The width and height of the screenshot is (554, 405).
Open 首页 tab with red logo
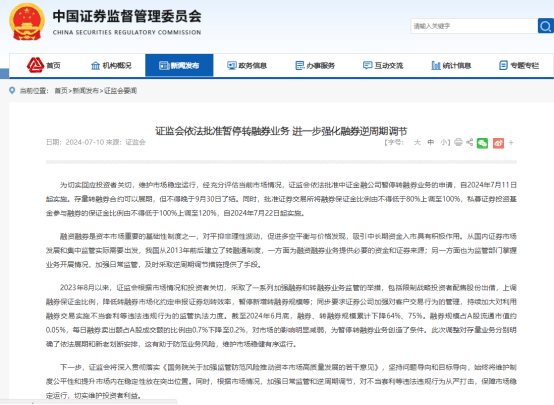(x=43, y=65)
